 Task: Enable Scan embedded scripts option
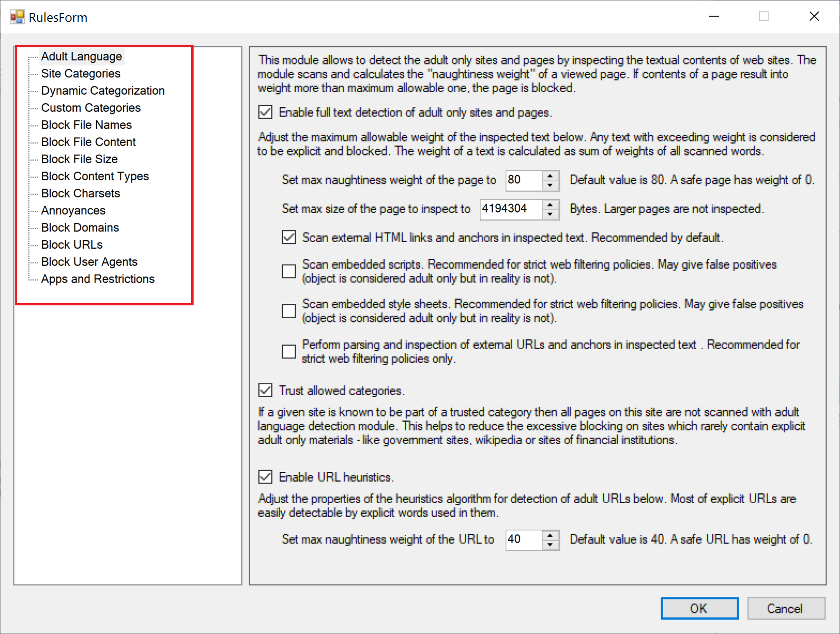pyautogui.click(x=289, y=271)
